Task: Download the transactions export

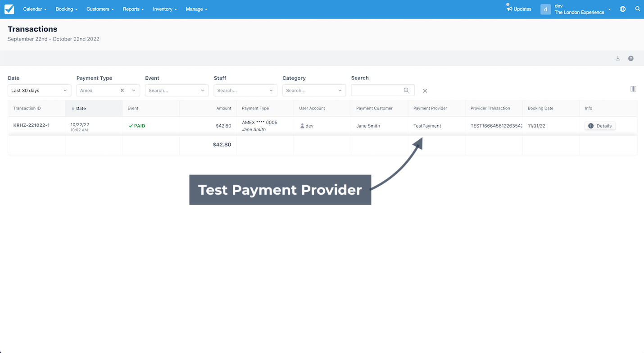Action: (618, 58)
